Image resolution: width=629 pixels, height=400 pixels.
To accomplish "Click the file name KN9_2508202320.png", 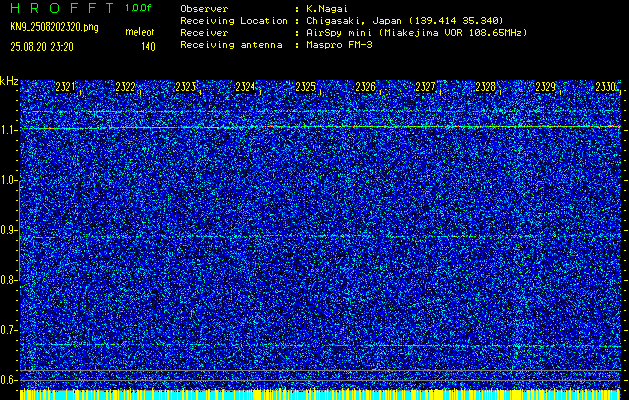I will pos(54,28).
